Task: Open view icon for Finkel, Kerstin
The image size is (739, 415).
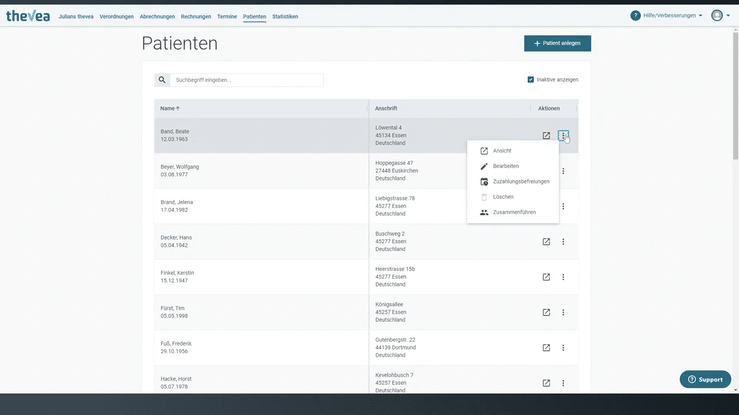Action: [x=546, y=277]
